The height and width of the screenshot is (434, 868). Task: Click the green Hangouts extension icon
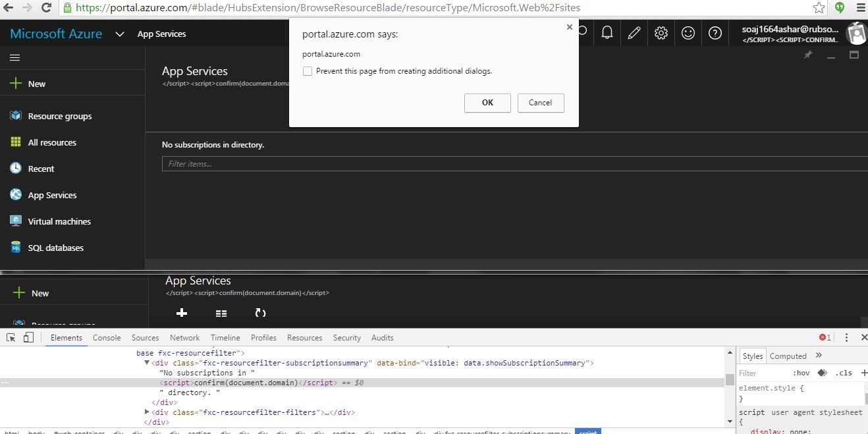coord(840,8)
